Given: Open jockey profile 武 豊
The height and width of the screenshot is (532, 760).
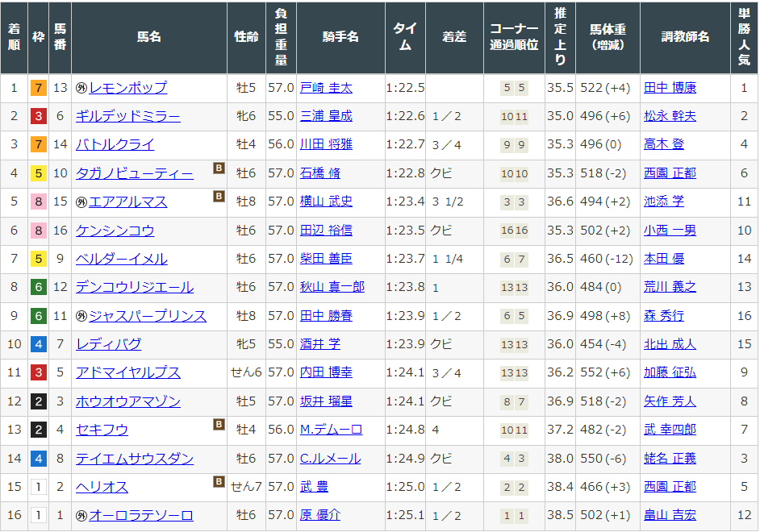Looking at the screenshot, I should 314,487.
